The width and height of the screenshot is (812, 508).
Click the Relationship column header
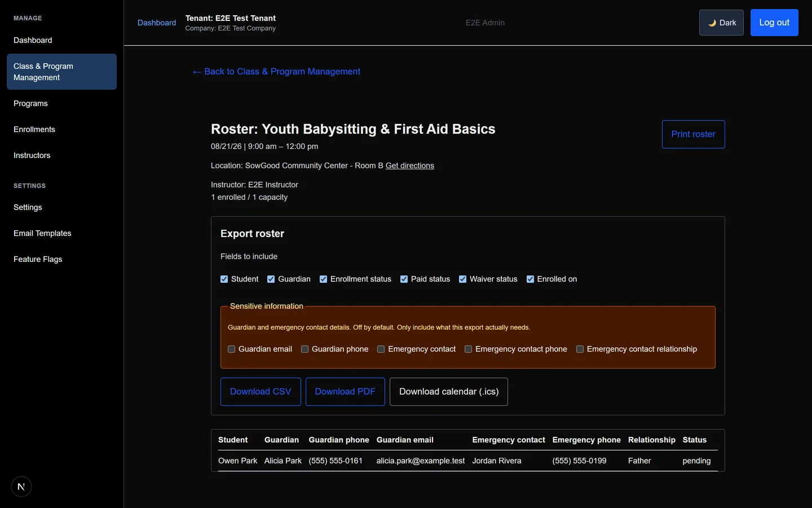pos(652,440)
